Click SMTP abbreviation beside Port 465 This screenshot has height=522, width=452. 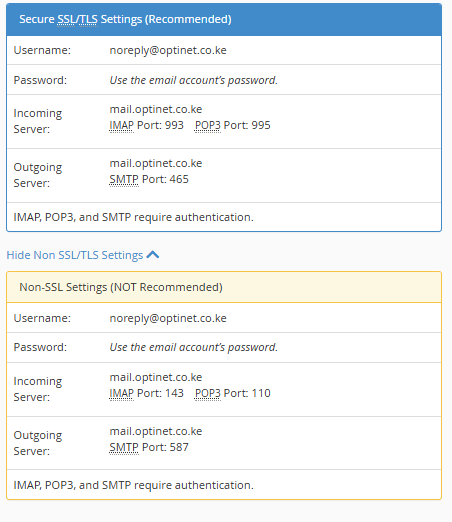coord(124,179)
